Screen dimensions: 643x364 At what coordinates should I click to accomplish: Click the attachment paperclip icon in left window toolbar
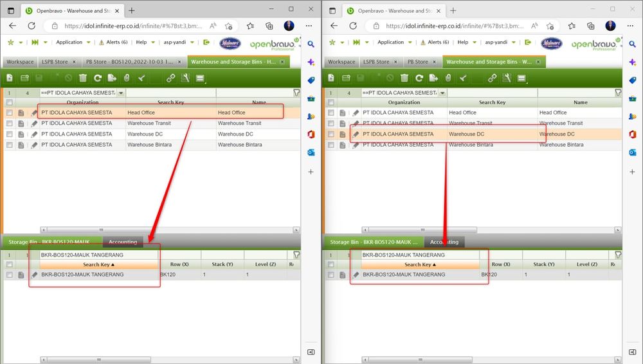[x=127, y=78]
